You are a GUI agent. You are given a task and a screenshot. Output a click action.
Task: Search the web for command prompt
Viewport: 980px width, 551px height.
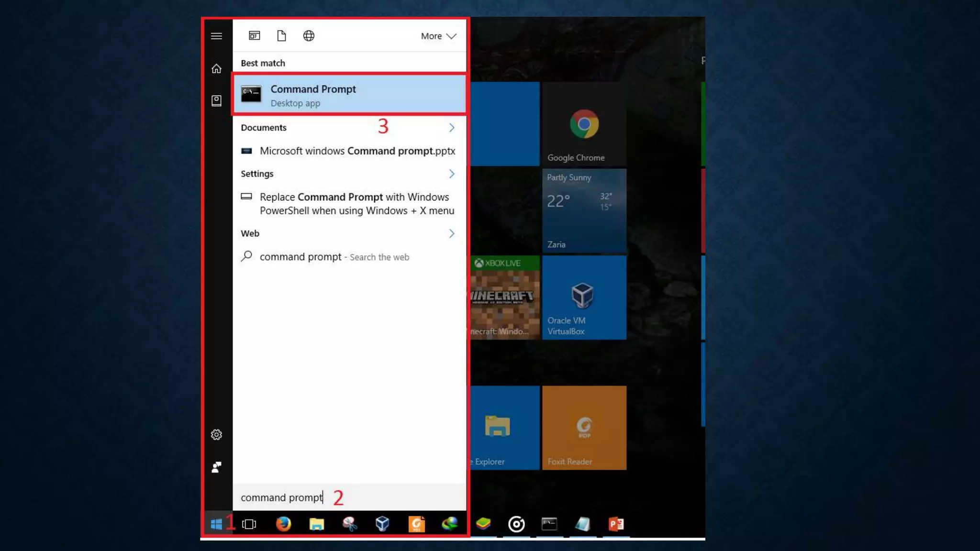[x=334, y=257]
